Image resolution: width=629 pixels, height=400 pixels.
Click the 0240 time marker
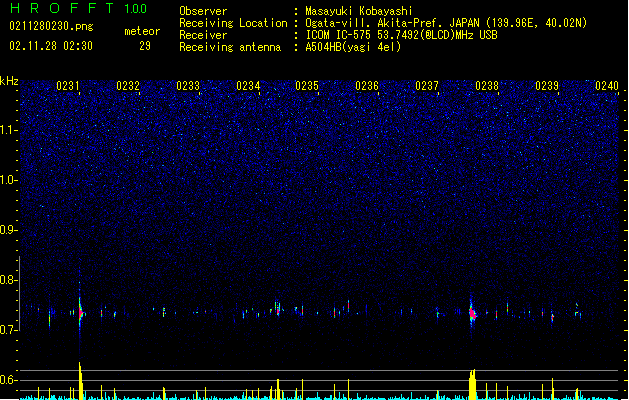coord(607,86)
